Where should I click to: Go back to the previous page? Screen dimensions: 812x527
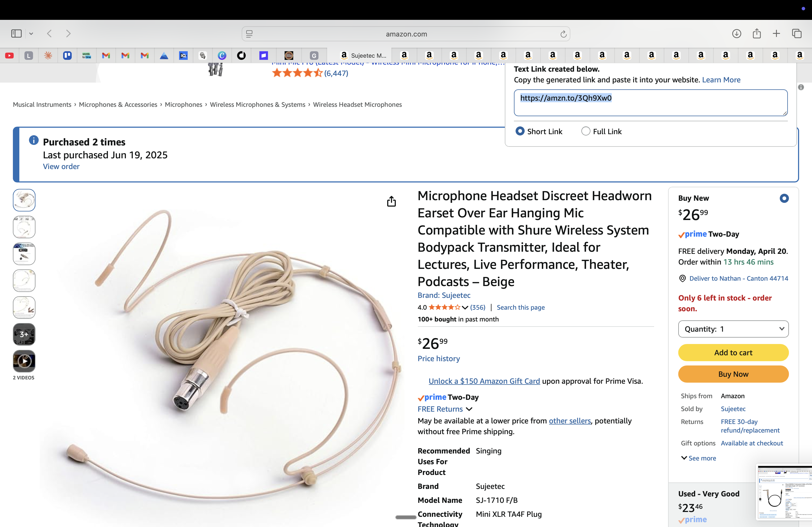pos(49,33)
